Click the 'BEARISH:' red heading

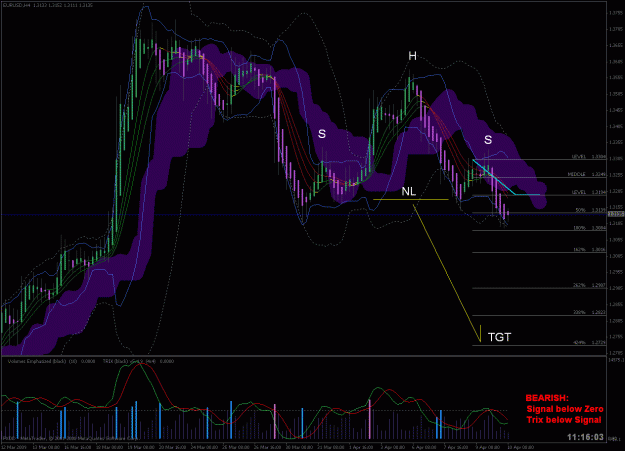pyautogui.click(x=547, y=398)
